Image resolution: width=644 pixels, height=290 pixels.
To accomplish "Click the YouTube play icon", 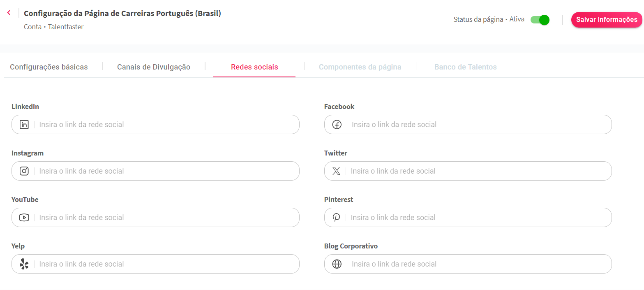I will (24, 218).
